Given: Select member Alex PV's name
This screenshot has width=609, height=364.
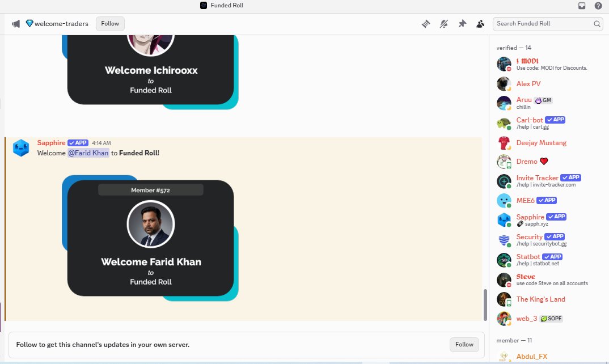Looking at the screenshot, I should tap(528, 83).
